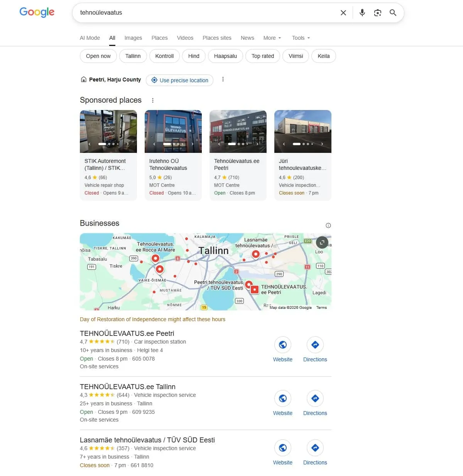The height and width of the screenshot is (476, 463).
Task: Switch to Videos tab
Action: (185, 38)
